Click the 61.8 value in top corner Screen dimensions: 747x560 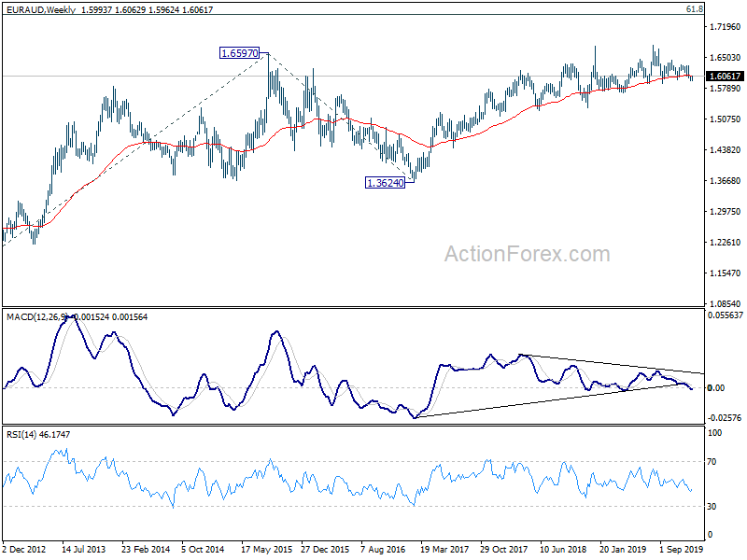coord(695,9)
